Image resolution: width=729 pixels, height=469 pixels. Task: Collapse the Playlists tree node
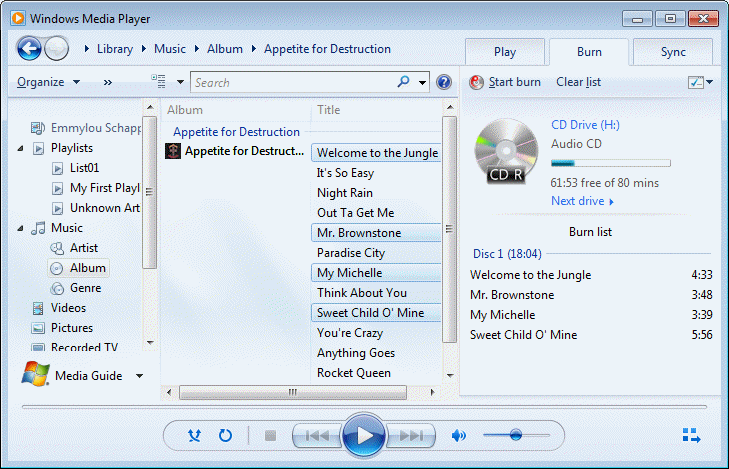[22, 148]
